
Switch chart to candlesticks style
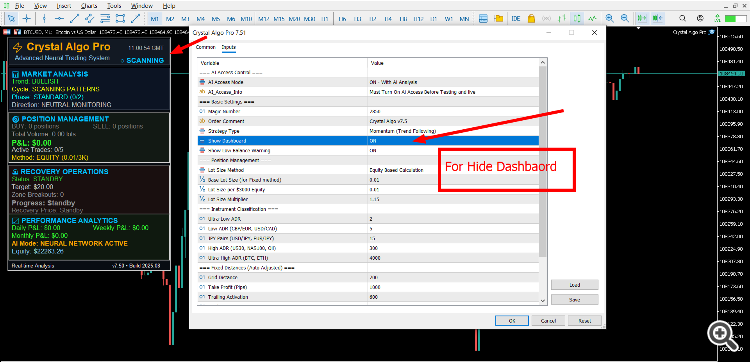(x=577, y=19)
